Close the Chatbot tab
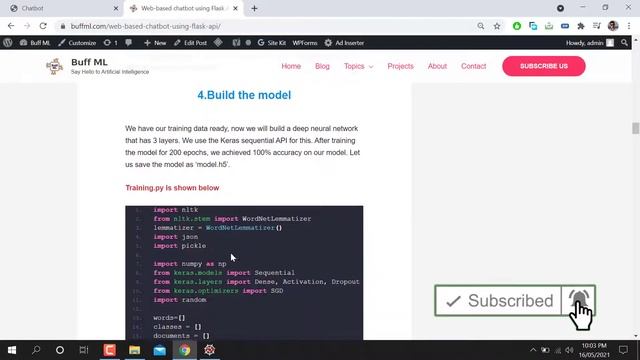Screen dimensions: 640x360 coord(116,8)
